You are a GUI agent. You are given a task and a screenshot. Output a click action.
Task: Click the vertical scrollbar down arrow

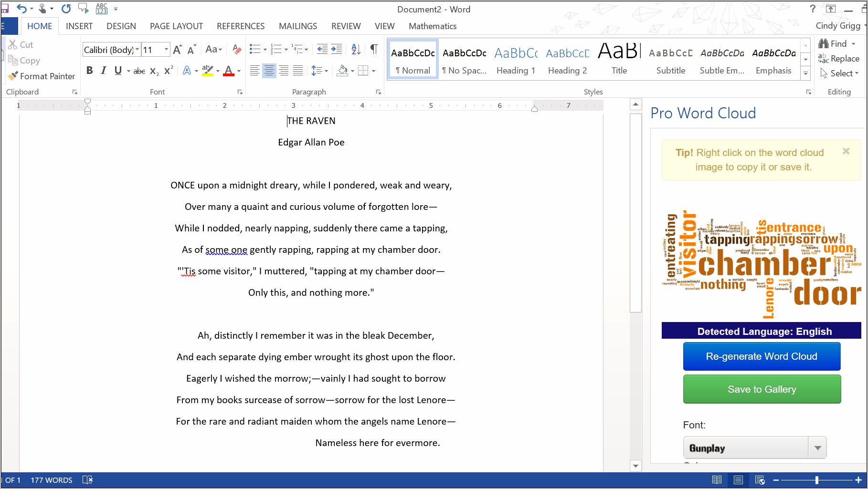pyautogui.click(x=635, y=466)
